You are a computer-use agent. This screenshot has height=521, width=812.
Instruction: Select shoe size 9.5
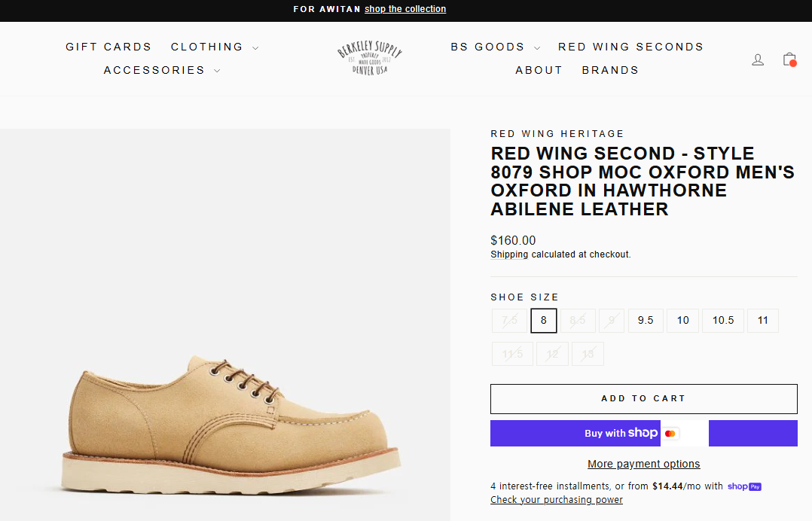coord(646,321)
